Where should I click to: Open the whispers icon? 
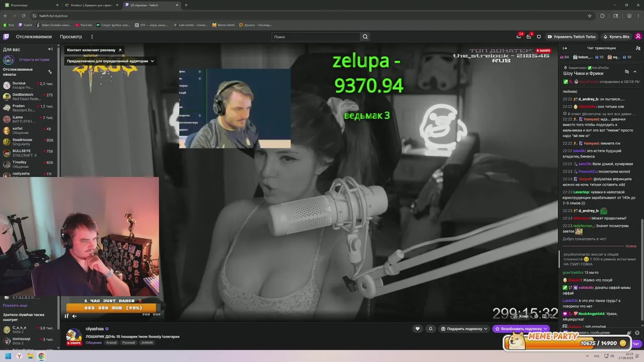click(x=539, y=37)
